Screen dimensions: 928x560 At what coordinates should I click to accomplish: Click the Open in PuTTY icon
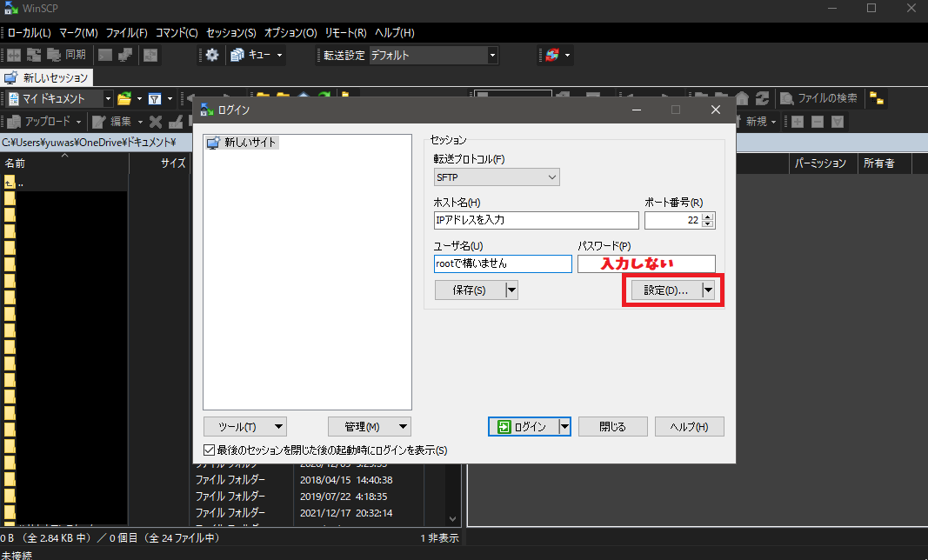(125, 55)
